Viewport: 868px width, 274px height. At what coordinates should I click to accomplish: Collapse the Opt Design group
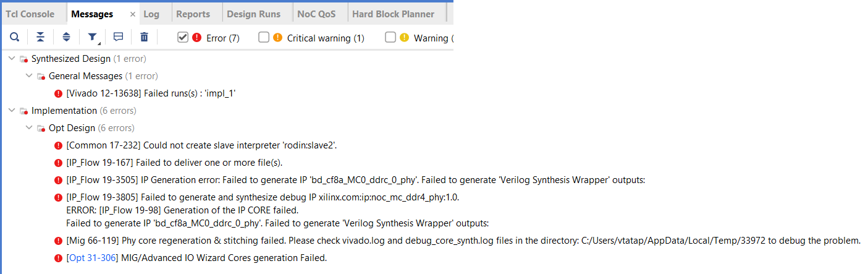point(29,128)
